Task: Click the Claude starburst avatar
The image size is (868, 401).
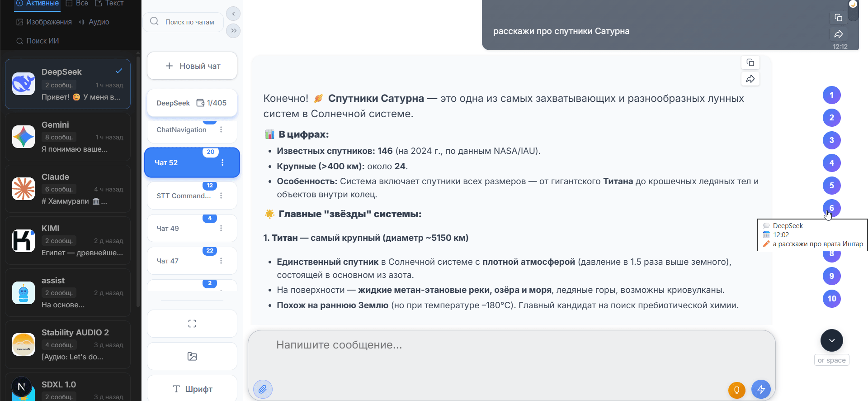Action: 24,189
